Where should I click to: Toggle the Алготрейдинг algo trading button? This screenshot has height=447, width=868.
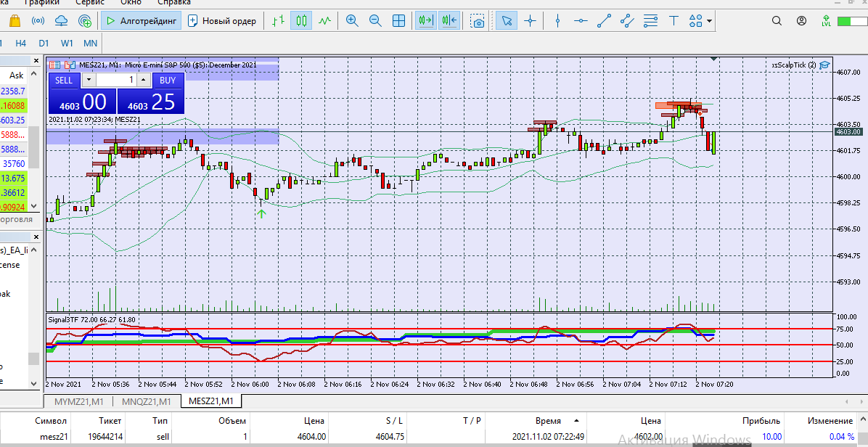(x=142, y=21)
